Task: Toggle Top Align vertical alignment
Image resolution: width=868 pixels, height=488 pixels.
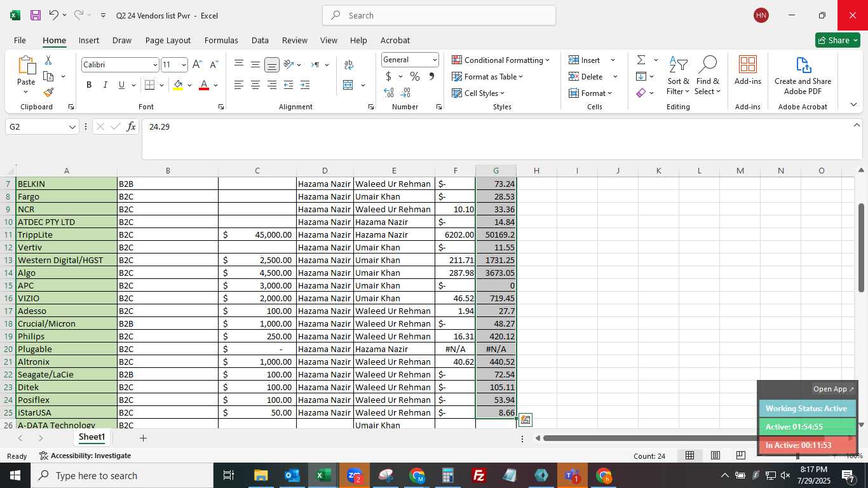Action: coord(239,65)
